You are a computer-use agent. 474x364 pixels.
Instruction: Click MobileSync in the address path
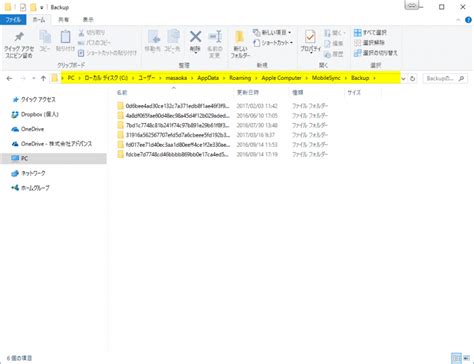326,78
